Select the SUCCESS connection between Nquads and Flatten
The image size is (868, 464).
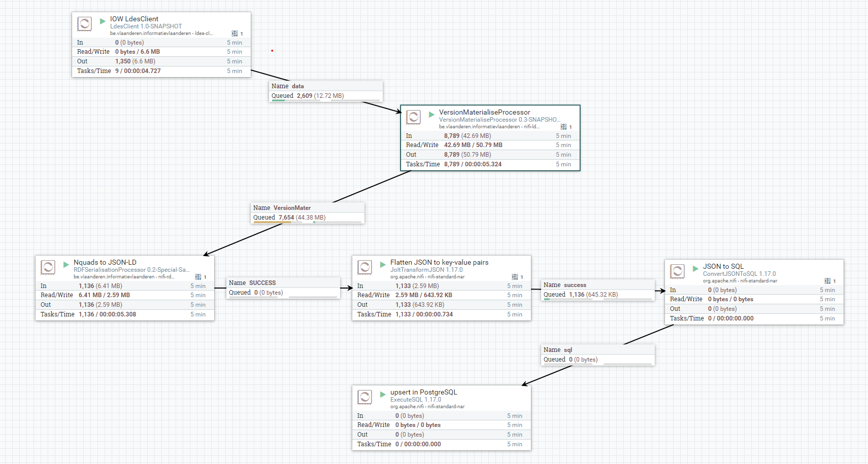(262, 282)
